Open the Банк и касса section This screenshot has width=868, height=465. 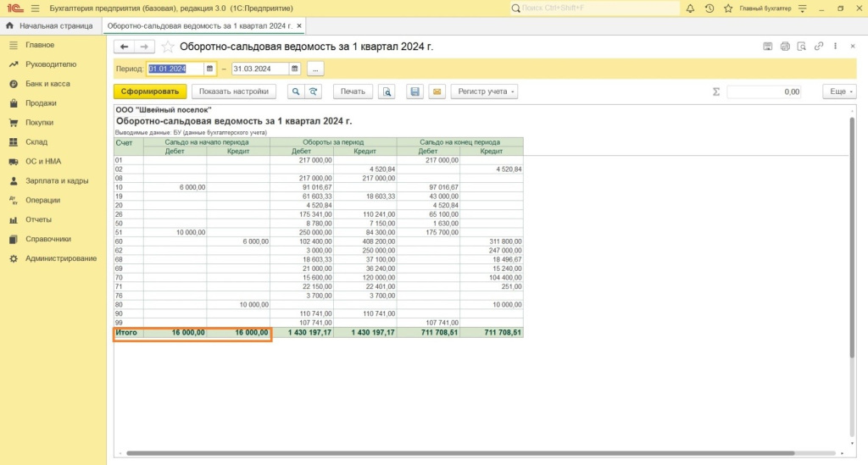coord(47,84)
